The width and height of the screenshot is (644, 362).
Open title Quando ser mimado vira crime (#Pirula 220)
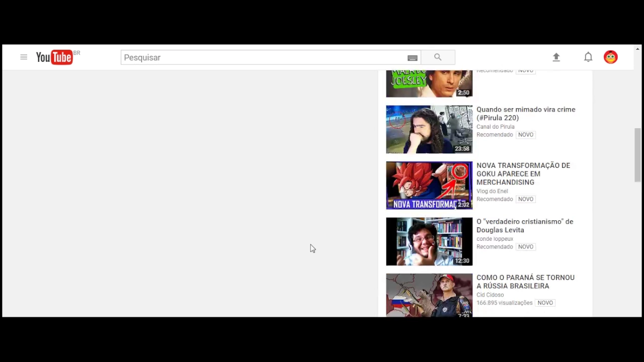(x=526, y=114)
